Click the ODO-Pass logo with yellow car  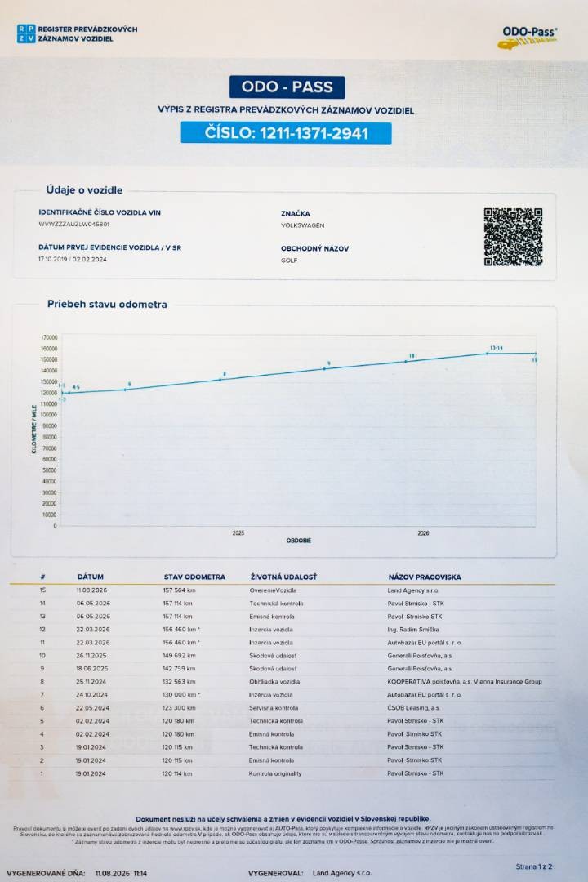528,38
